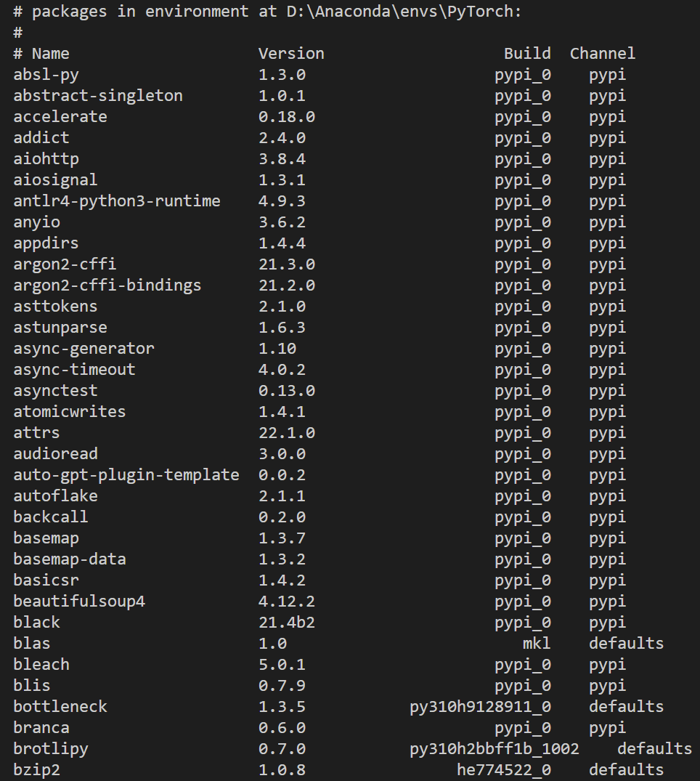Select the Build column header
Viewport: 700px width, 781px height.
pos(527,54)
